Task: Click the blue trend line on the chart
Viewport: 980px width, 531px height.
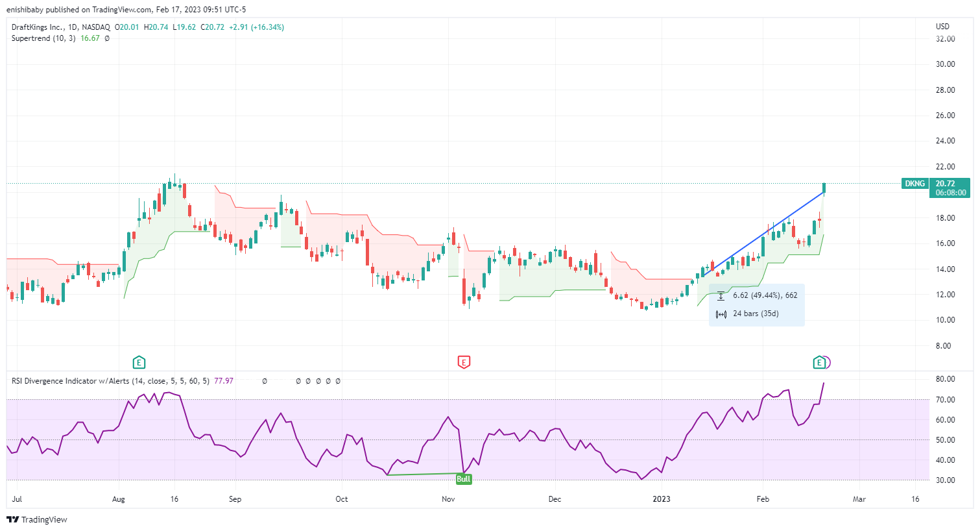Action: click(764, 235)
